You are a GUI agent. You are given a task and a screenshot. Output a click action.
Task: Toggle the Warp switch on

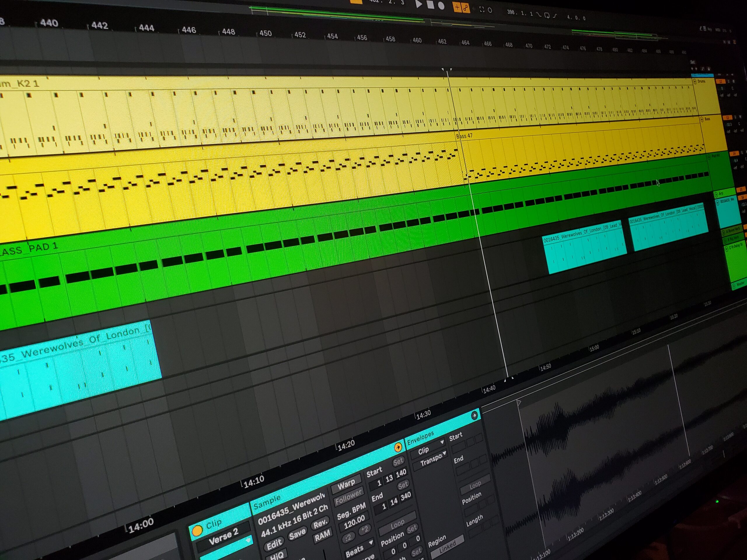pyautogui.click(x=346, y=485)
